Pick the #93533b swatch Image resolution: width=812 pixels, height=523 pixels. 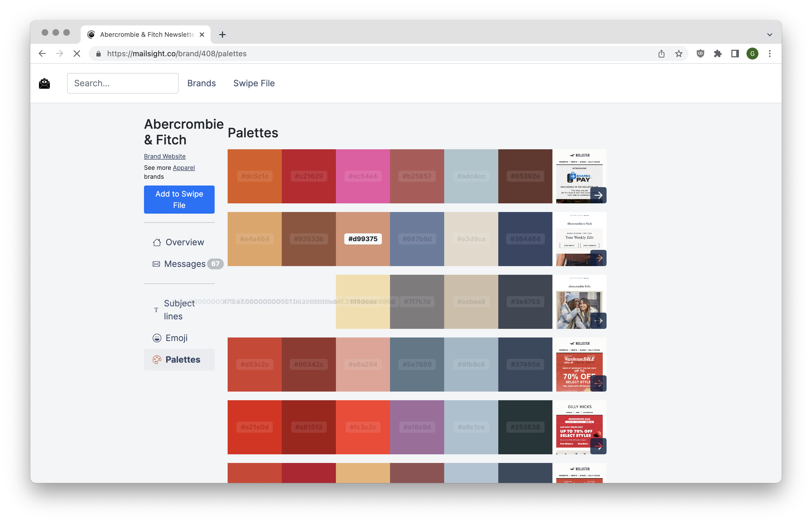coord(309,239)
